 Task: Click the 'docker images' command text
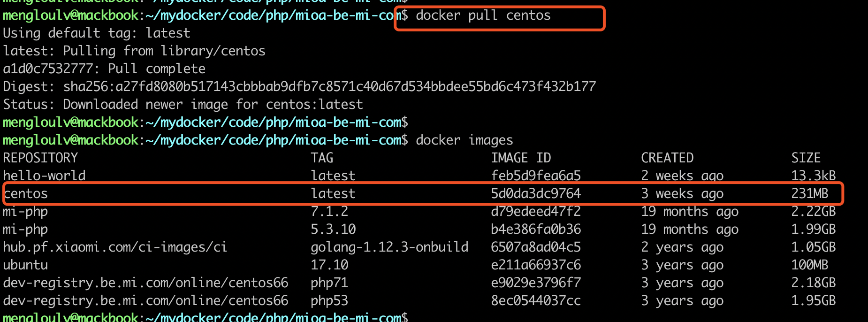(464, 140)
